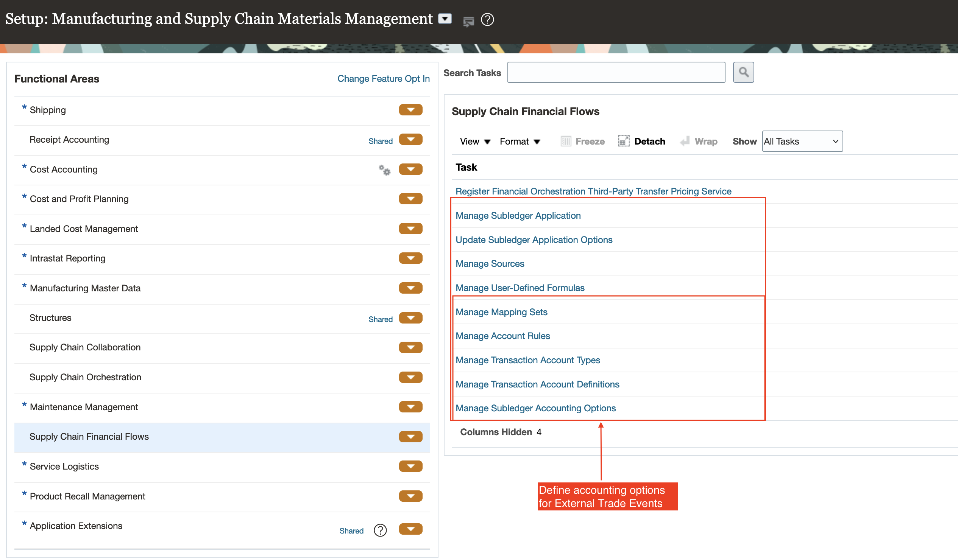Click the search magnifier icon
This screenshot has height=560, width=958.
point(743,72)
